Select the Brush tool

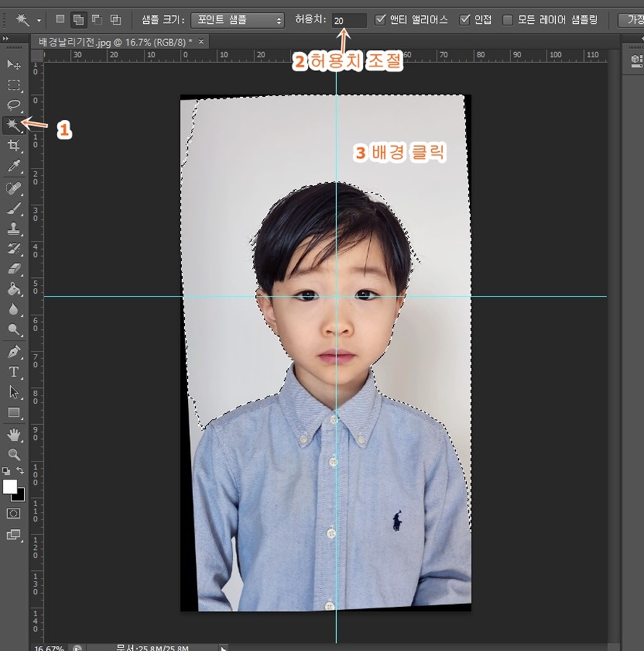(14, 209)
